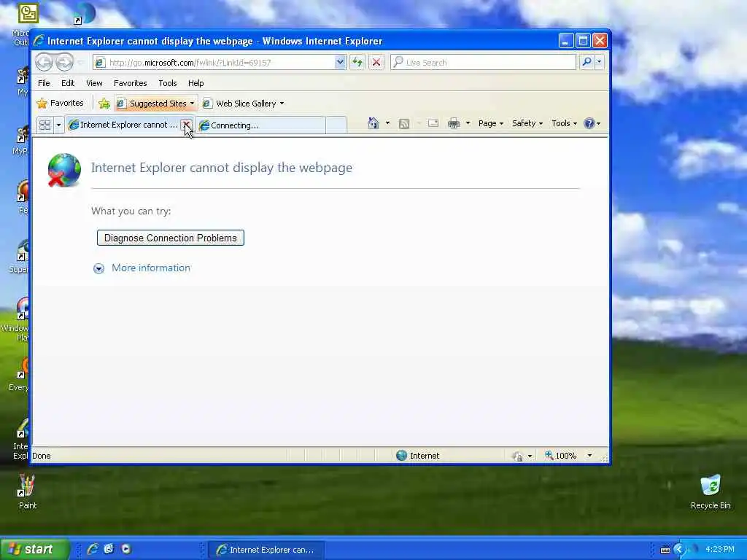Click the 'Done' status bar text
Screen dimensions: 747x560
(x=42, y=456)
